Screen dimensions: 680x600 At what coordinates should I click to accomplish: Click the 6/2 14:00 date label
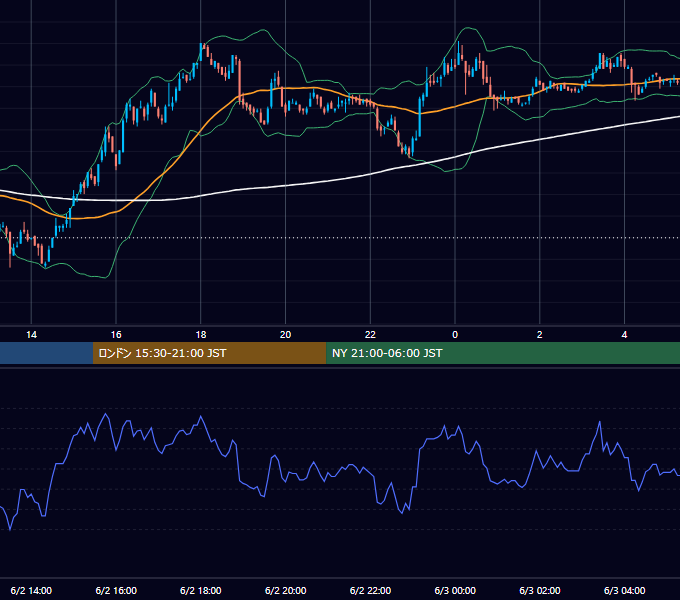(x=31, y=590)
